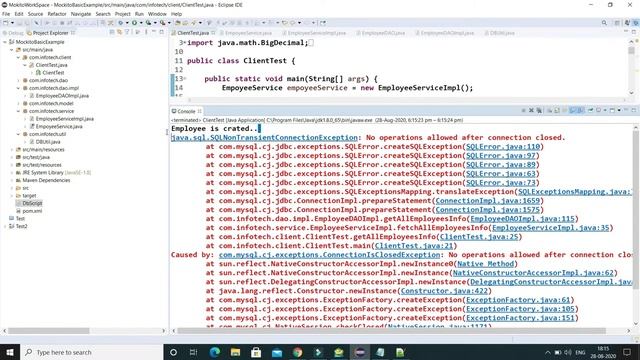
Task: Open the Run button dropdown arrow
Action: tap(140, 23)
